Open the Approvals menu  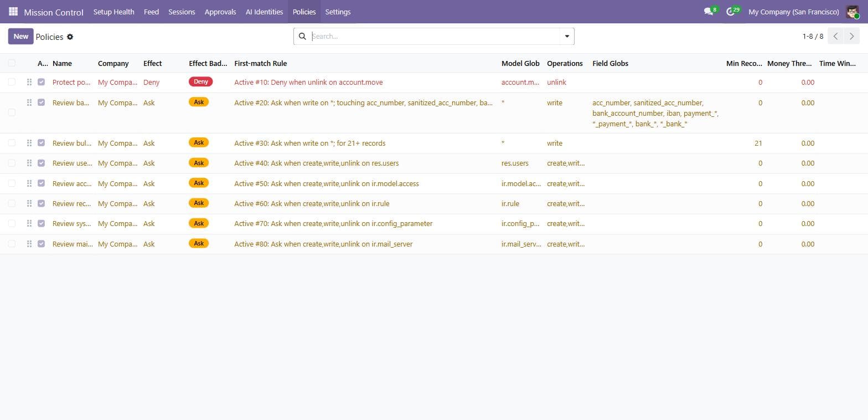pyautogui.click(x=220, y=12)
